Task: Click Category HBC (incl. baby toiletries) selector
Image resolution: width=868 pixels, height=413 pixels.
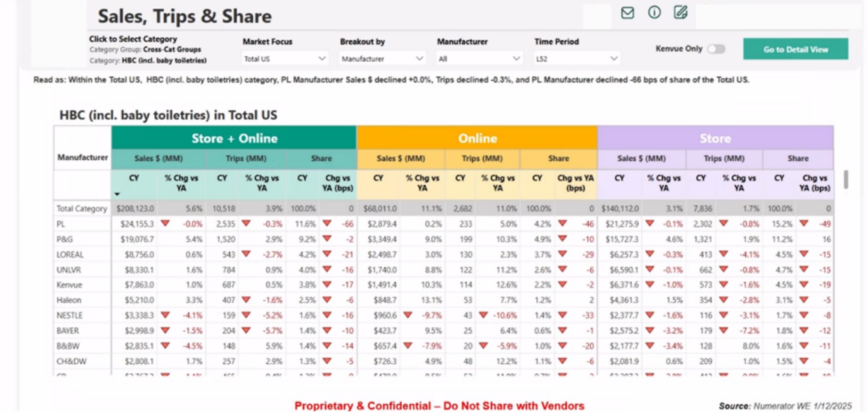Action: (148, 61)
